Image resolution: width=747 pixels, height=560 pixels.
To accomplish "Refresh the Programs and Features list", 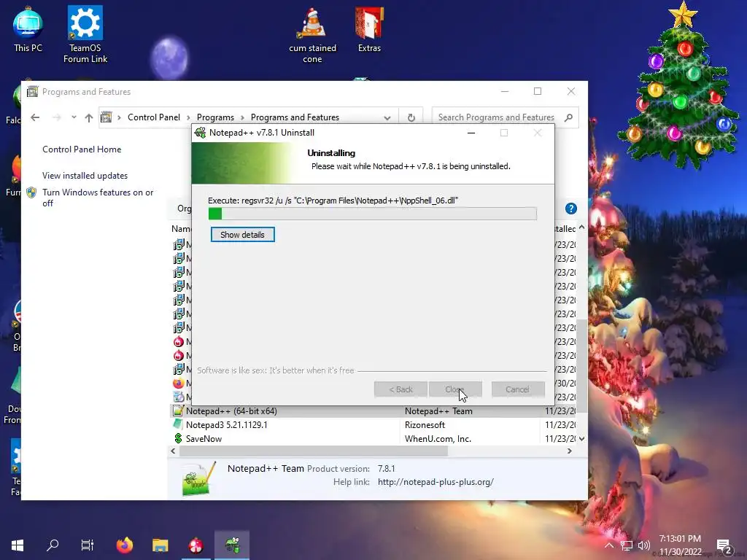I will coord(411,117).
